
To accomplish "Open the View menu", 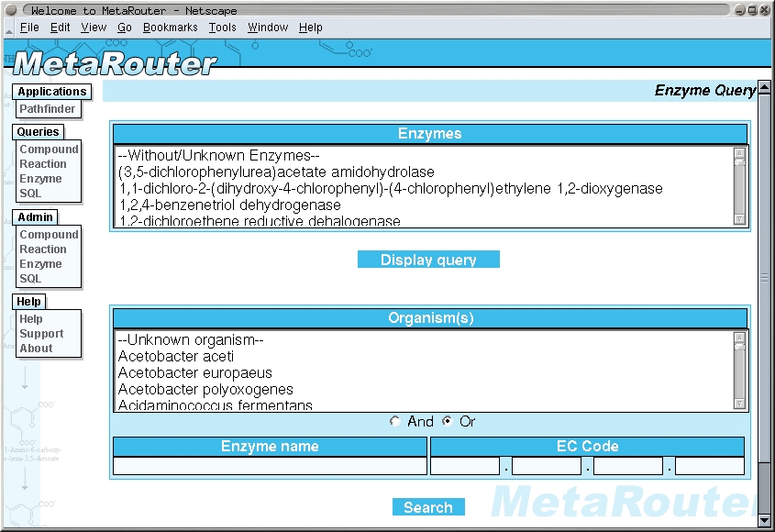I will click(94, 28).
